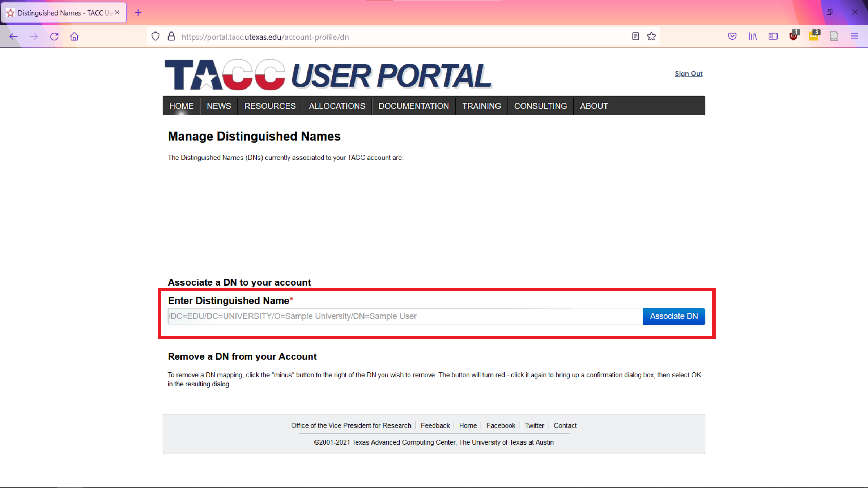The image size is (868, 488).
Task: Open uBlock Origin extension icon
Action: pos(794,35)
